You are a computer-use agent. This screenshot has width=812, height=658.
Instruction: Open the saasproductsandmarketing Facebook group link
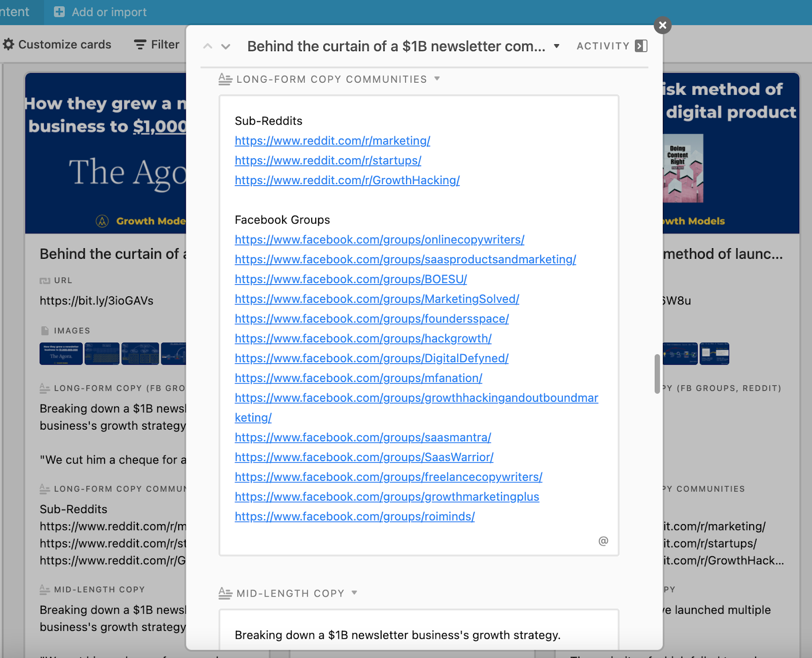pos(405,259)
